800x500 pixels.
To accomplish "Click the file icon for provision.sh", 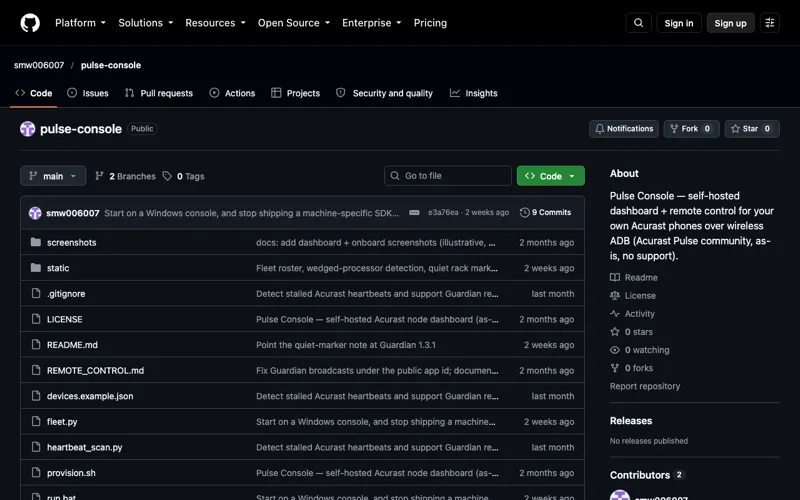I will click(36, 472).
